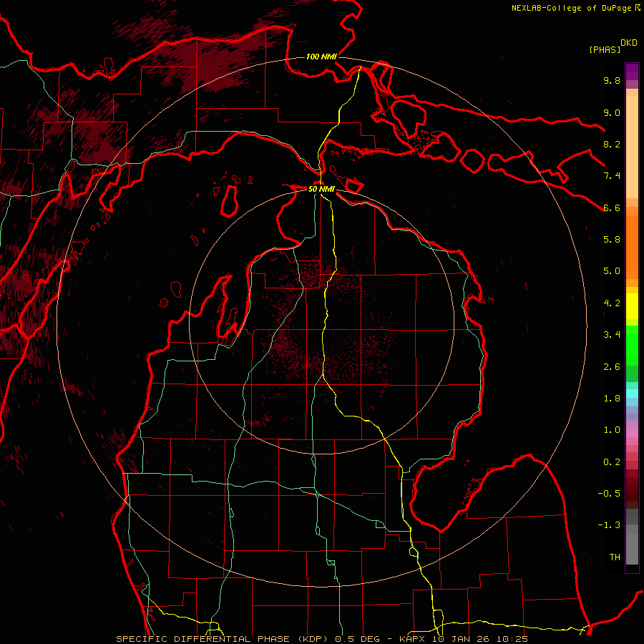644x644 pixels.
Task: Click the TH threshold label
Action: tap(615, 557)
